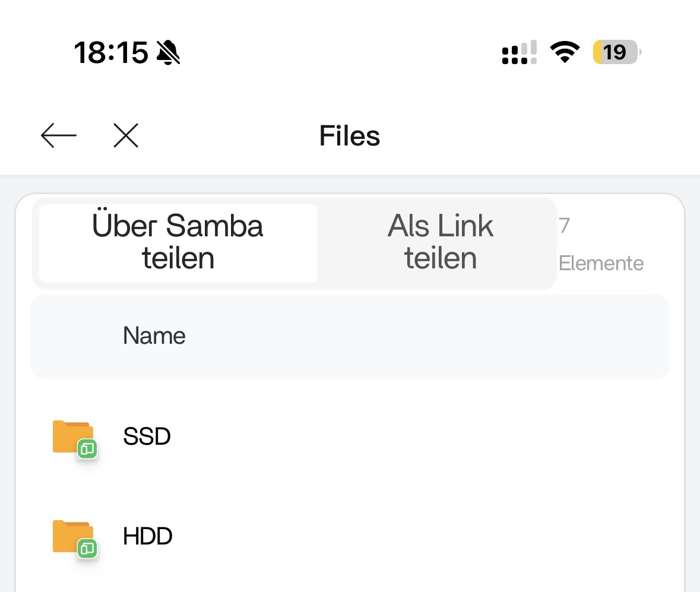Open the folder labeled SSD
700x592 pixels.
tap(147, 436)
